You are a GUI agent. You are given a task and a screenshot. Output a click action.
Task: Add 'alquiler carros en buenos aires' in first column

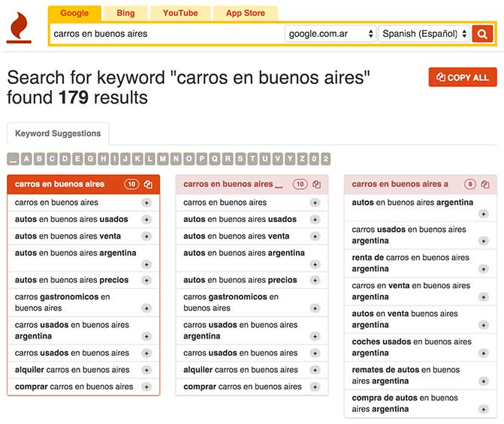pos(146,370)
